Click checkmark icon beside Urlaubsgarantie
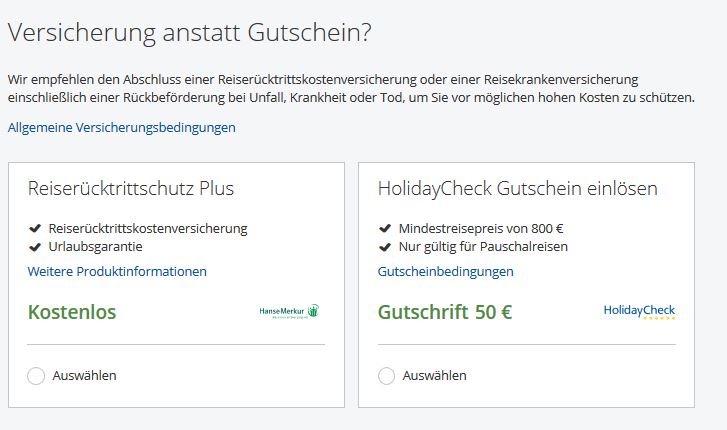This screenshot has width=727, height=430. tap(35, 247)
